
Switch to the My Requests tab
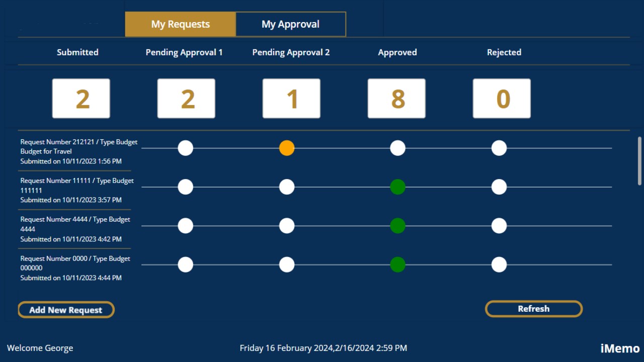pos(180,24)
